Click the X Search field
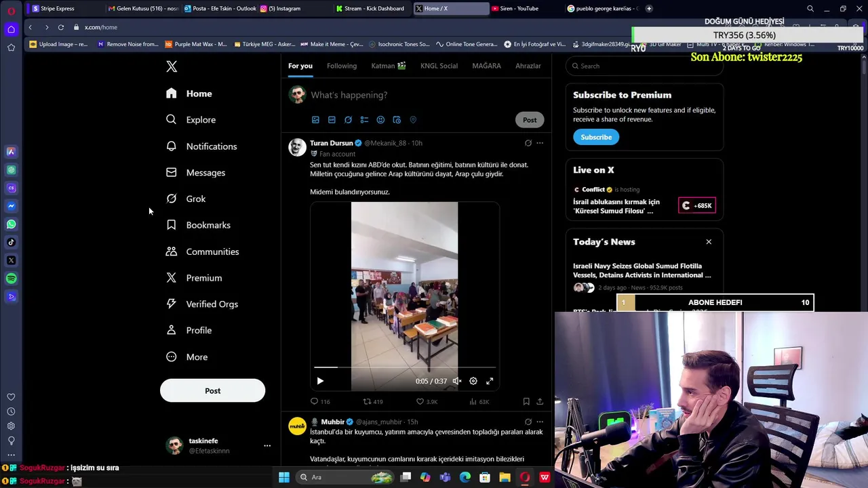Screen dimensions: 868x488 (644, 66)
